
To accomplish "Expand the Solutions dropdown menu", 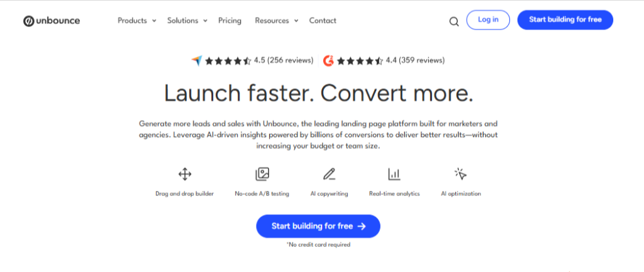I will [187, 21].
